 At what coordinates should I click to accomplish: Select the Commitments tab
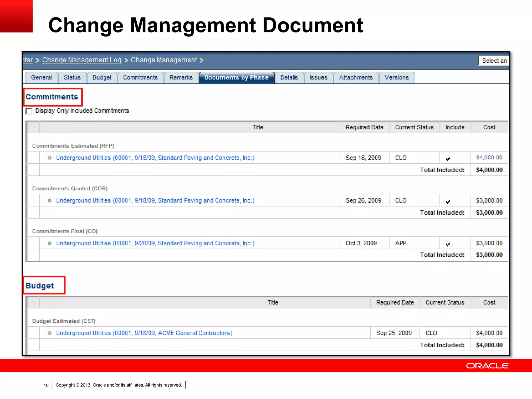(140, 78)
